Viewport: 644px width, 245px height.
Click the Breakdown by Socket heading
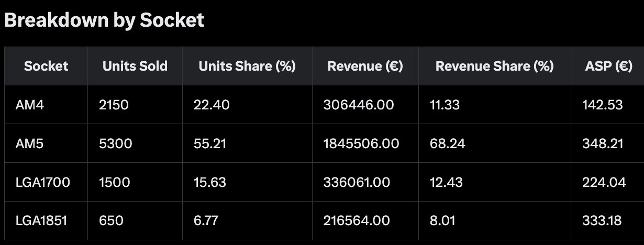point(104,20)
